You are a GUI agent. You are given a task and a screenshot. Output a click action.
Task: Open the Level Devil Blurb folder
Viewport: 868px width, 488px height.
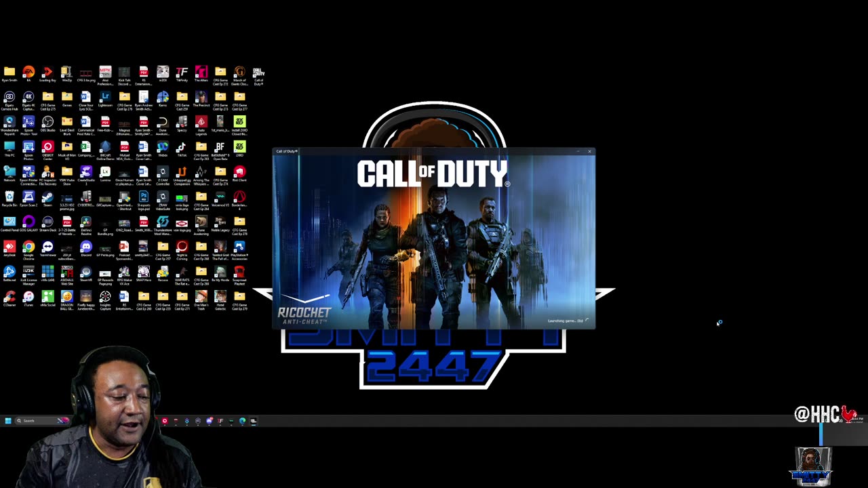66,126
